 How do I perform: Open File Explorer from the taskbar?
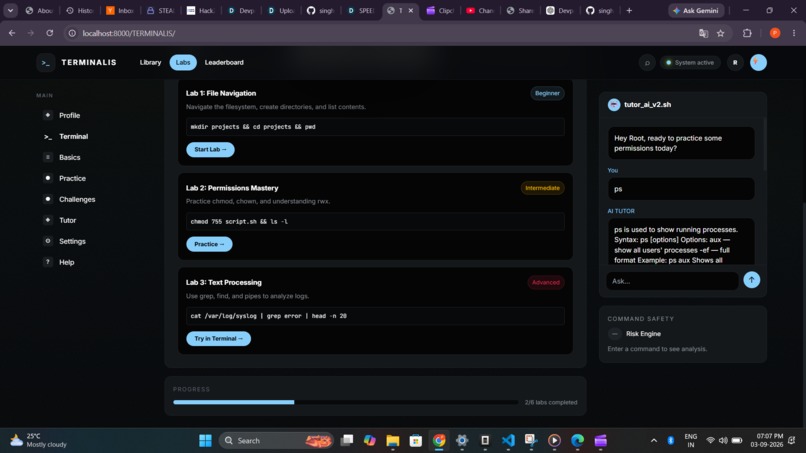tap(393, 441)
